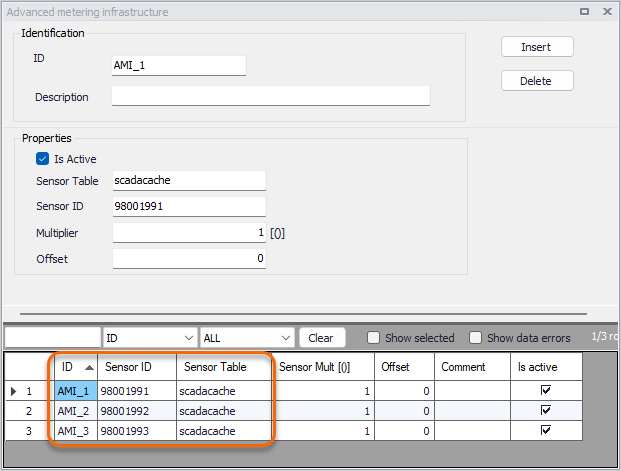This screenshot has width=621, height=471.
Task: Toggle the Is Active checkbox
Action: pyautogui.click(x=42, y=159)
